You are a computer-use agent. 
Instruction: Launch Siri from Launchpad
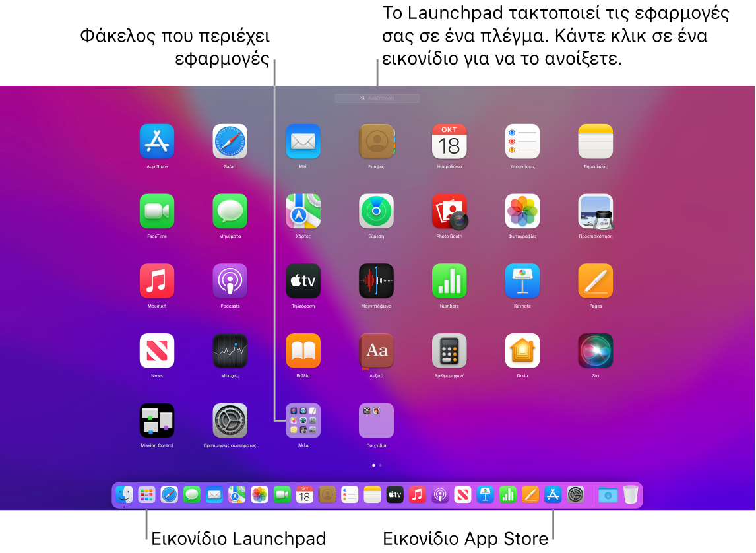click(x=596, y=350)
